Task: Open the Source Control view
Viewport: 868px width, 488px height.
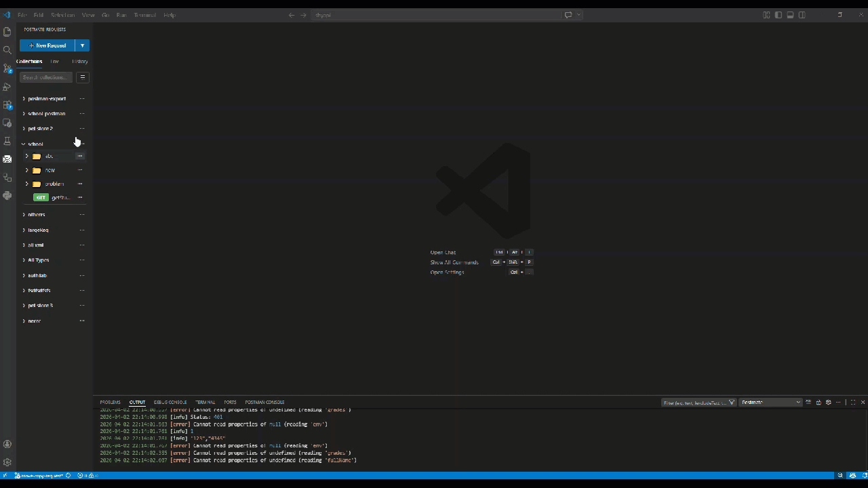Action: pyautogui.click(x=7, y=68)
